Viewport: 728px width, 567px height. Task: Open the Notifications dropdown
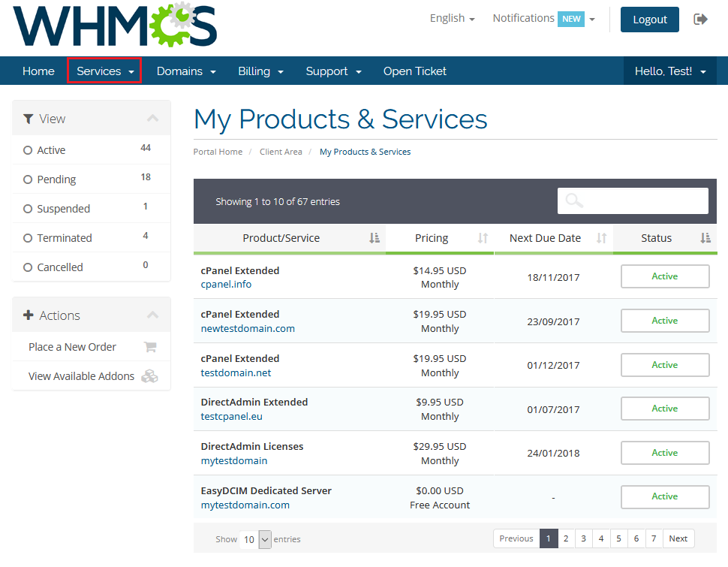point(543,19)
